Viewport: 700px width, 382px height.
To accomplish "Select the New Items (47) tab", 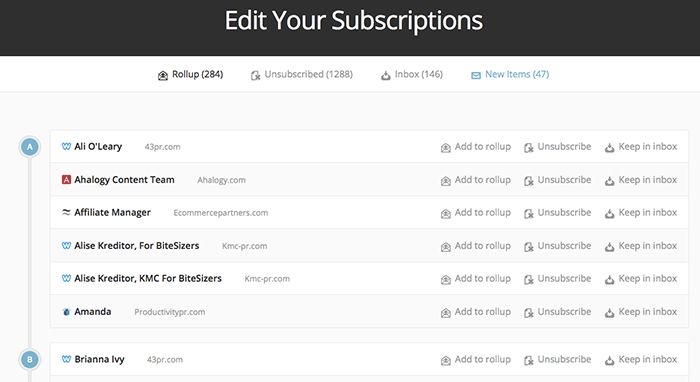I will (x=510, y=75).
